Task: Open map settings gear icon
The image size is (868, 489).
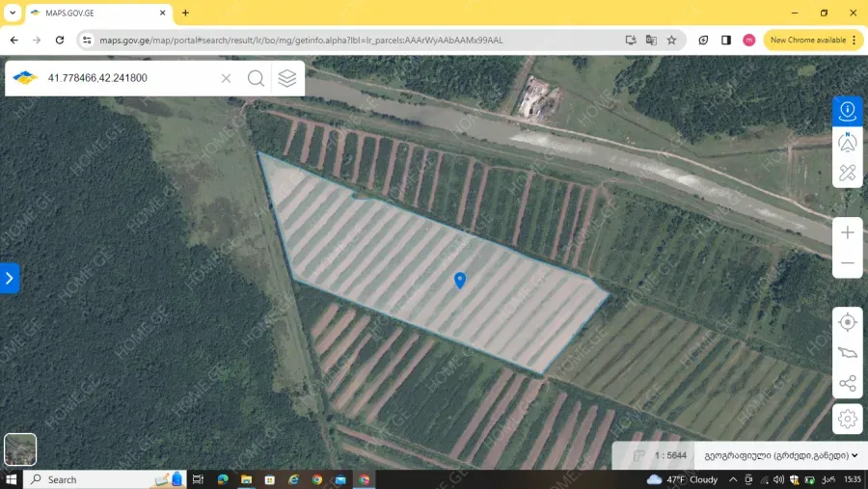Action: [848, 419]
